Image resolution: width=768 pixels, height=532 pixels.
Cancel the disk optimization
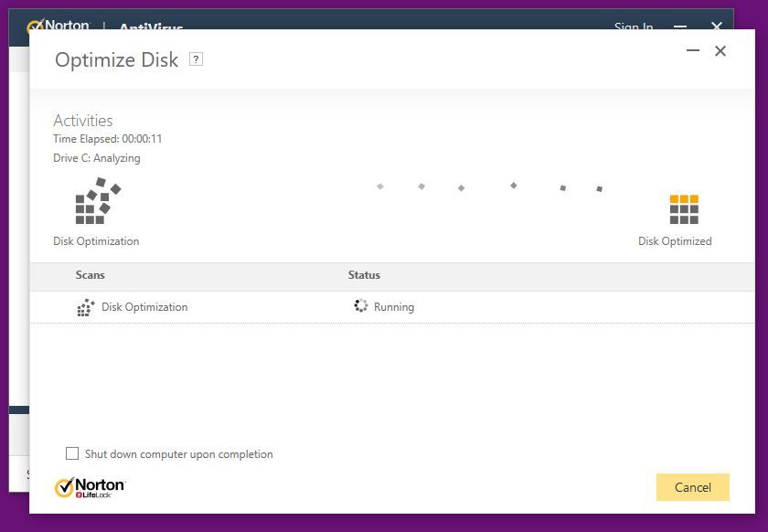(693, 487)
